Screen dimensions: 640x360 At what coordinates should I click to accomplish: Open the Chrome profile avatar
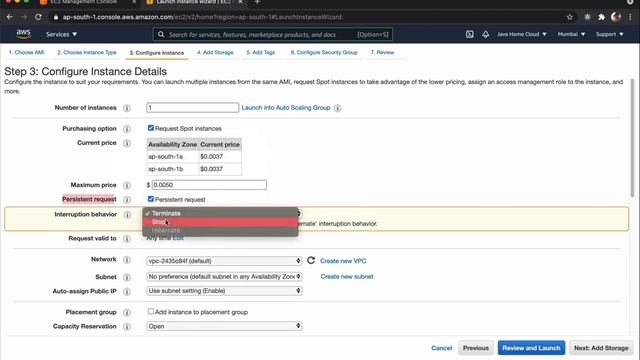tap(616, 17)
